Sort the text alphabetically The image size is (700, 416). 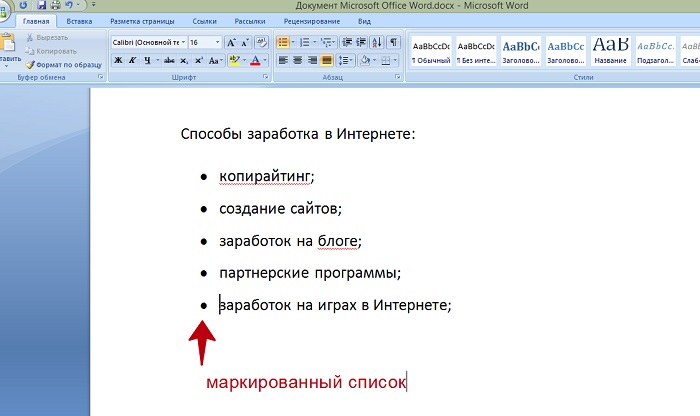click(377, 42)
